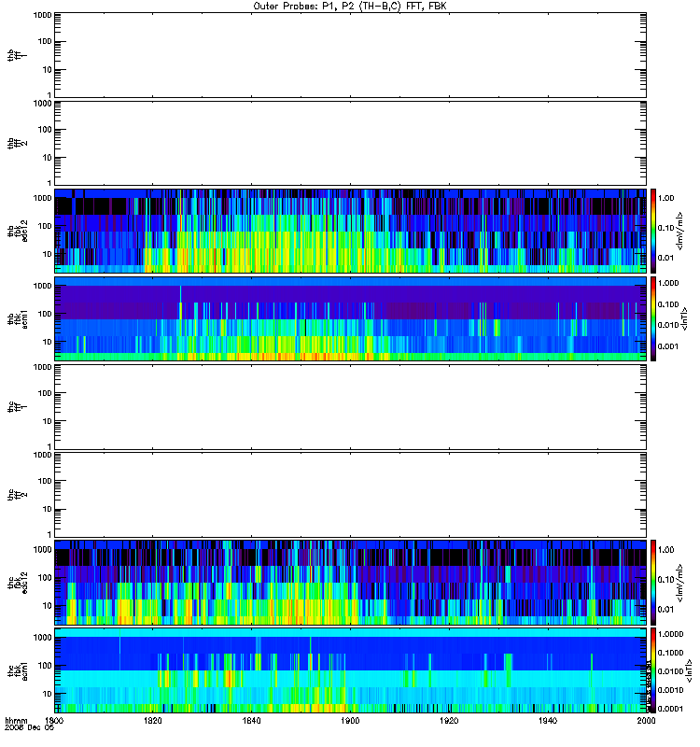
Task: Click the 'thb fff 1' y-axis label
Action: click(18, 55)
